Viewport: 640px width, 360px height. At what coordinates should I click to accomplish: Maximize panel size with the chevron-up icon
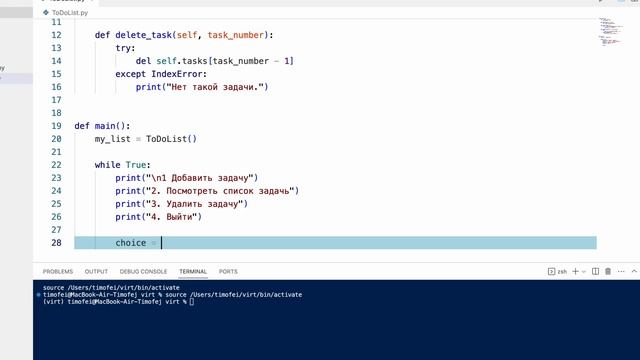(634, 271)
